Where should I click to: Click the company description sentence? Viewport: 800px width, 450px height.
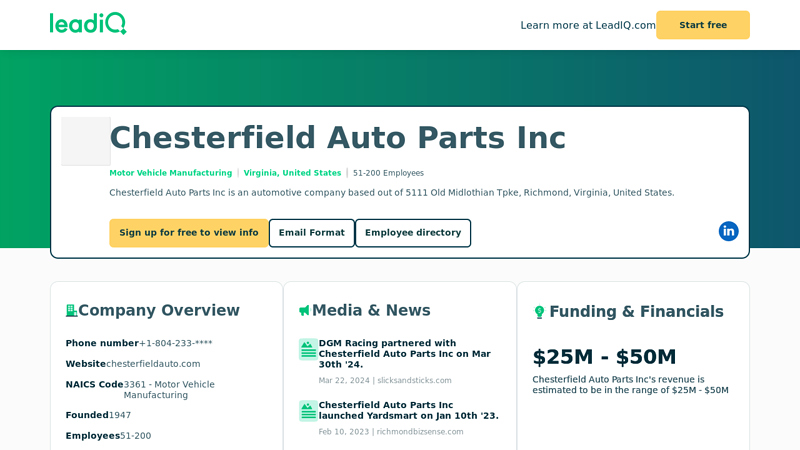(x=392, y=192)
